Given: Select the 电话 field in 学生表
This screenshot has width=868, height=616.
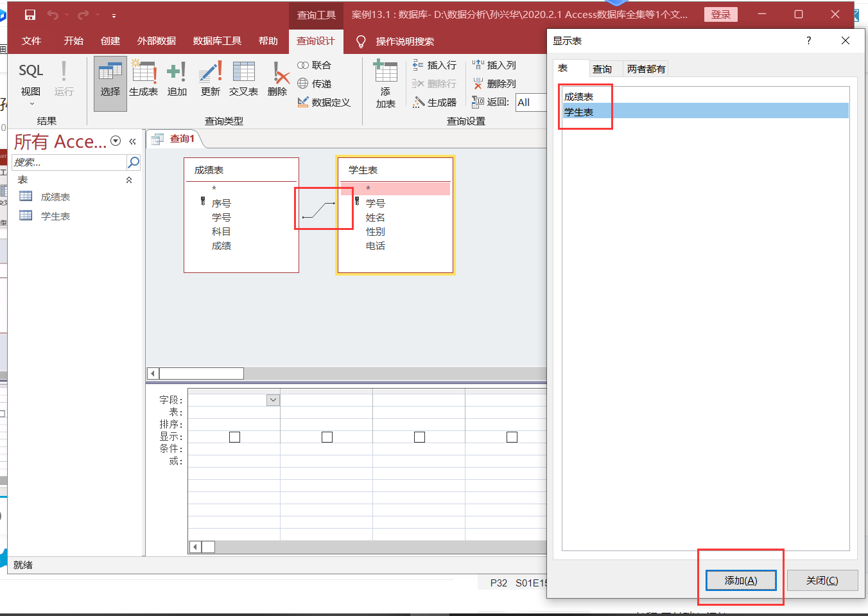Looking at the screenshot, I should pos(376,246).
